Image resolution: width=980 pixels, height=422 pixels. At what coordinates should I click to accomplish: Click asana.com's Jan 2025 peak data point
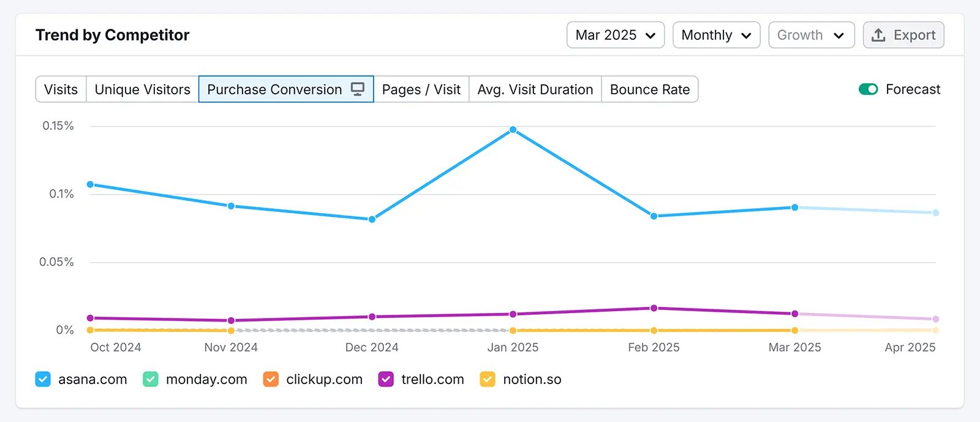(x=513, y=130)
